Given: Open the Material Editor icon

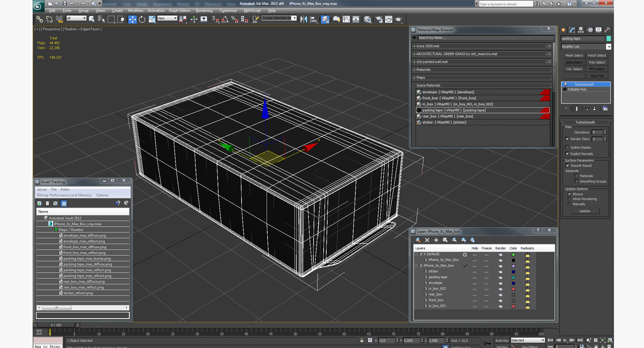Looking at the screenshot, I should [368, 19].
